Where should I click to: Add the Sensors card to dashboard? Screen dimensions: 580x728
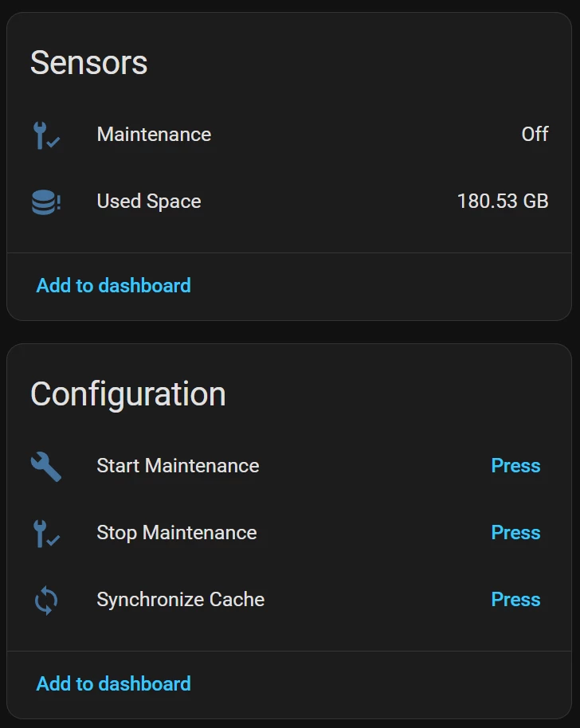point(113,285)
